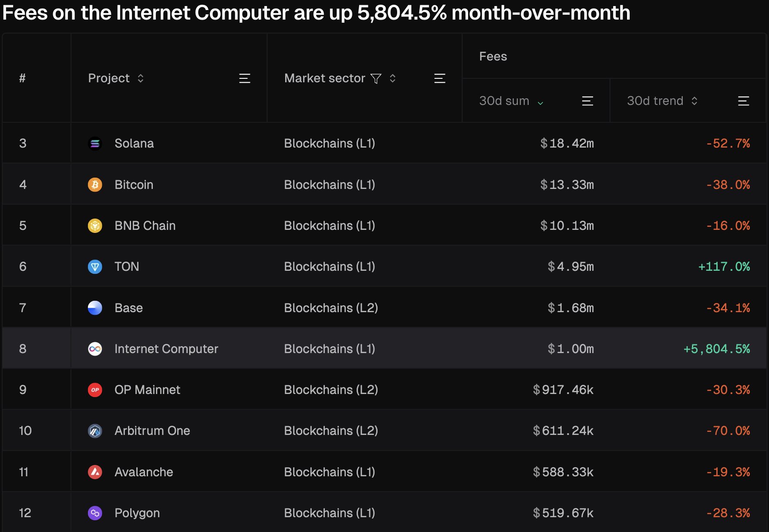The height and width of the screenshot is (532, 769).
Task: Open the 30d trend column menu
Action: (743, 101)
